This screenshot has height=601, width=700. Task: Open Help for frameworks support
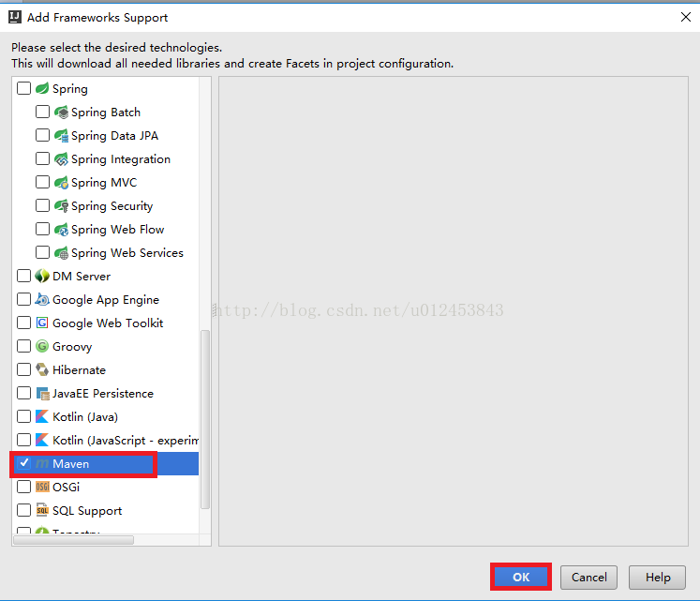coord(658,578)
